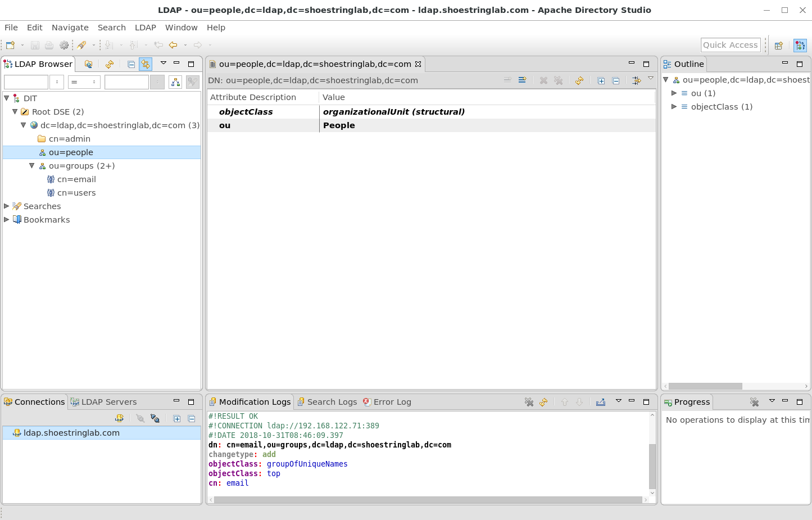Open Modification Logs view menu

[x=619, y=401]
